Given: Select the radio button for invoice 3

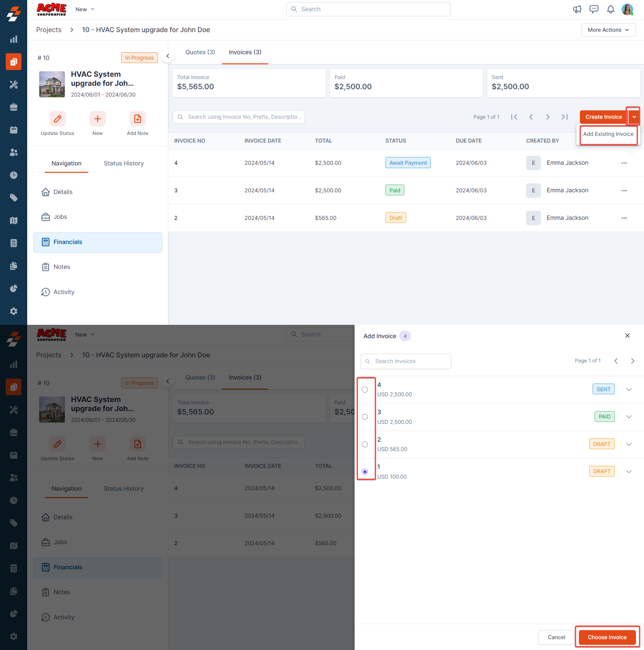Looking at the screenshot, I should pyautogui.click(x=365, y=417).
